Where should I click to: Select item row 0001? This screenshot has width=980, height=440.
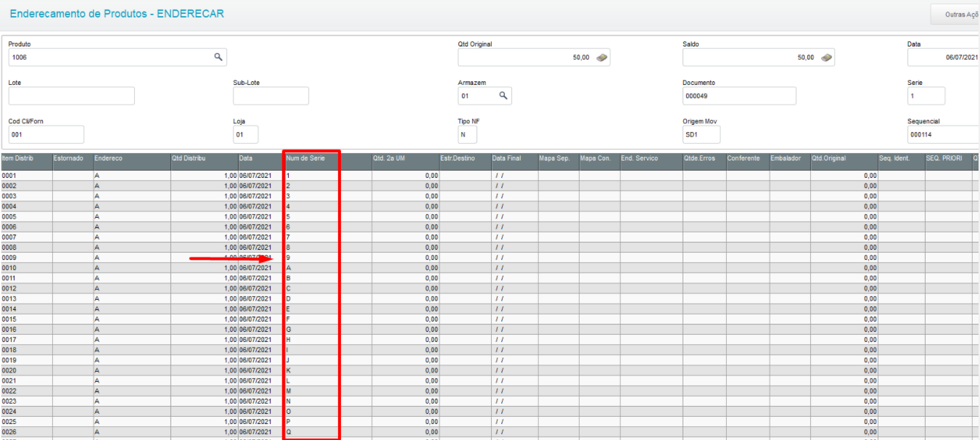(490, 176)
